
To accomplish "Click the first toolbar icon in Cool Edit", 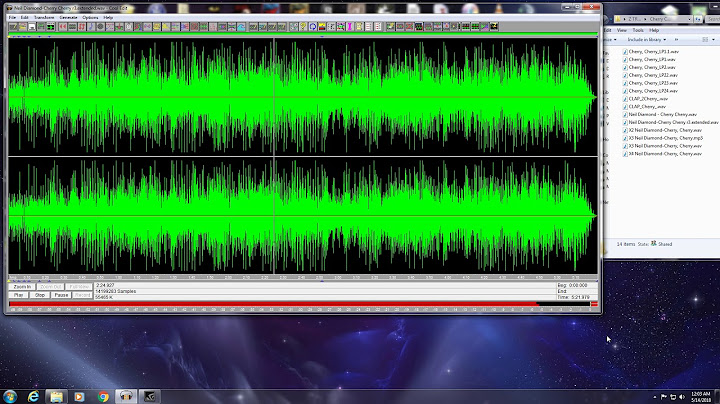I will pyautogui.click(x=13, y=27).
